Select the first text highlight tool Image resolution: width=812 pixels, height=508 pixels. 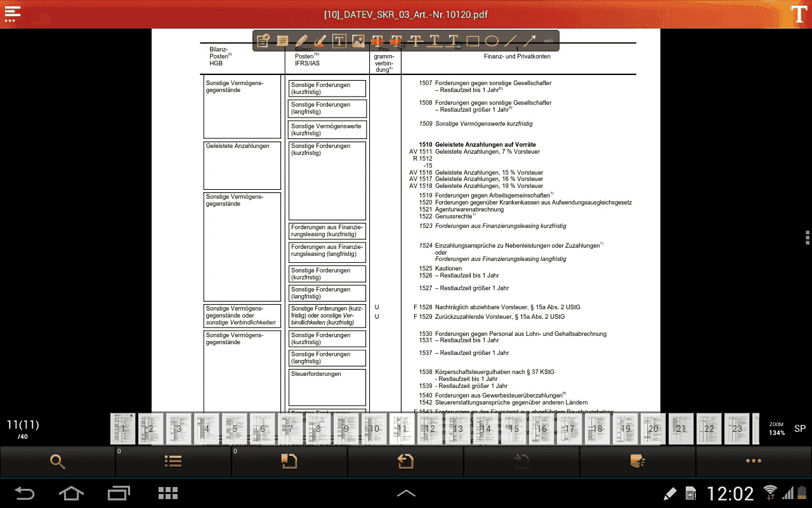coord(377,41)
